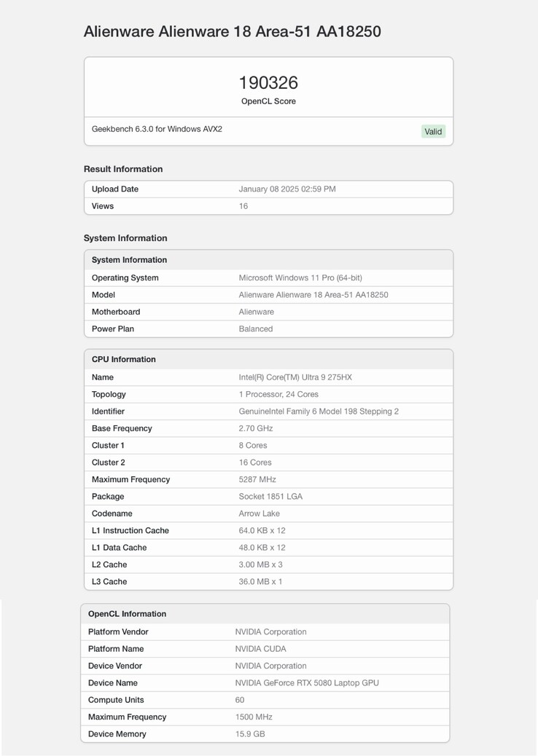Click the Geekbench 6.3.0 for Windows AVX2 text
Image resolution: width=538 pixels, height=756 pixels.
[x=157, y=129]
